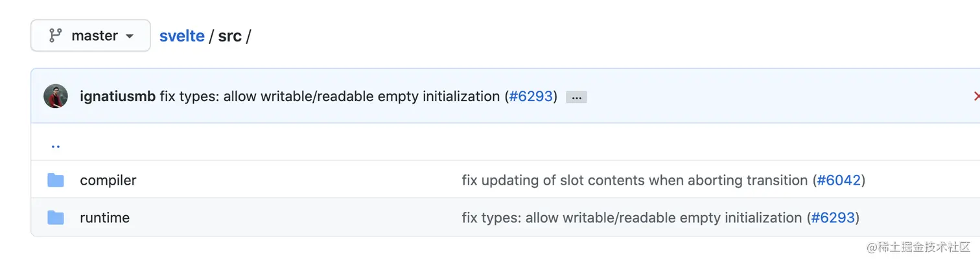Viewport: 980px width, 263px height.
Task: Click the caret arrow next to master
Action: point(129,36)
